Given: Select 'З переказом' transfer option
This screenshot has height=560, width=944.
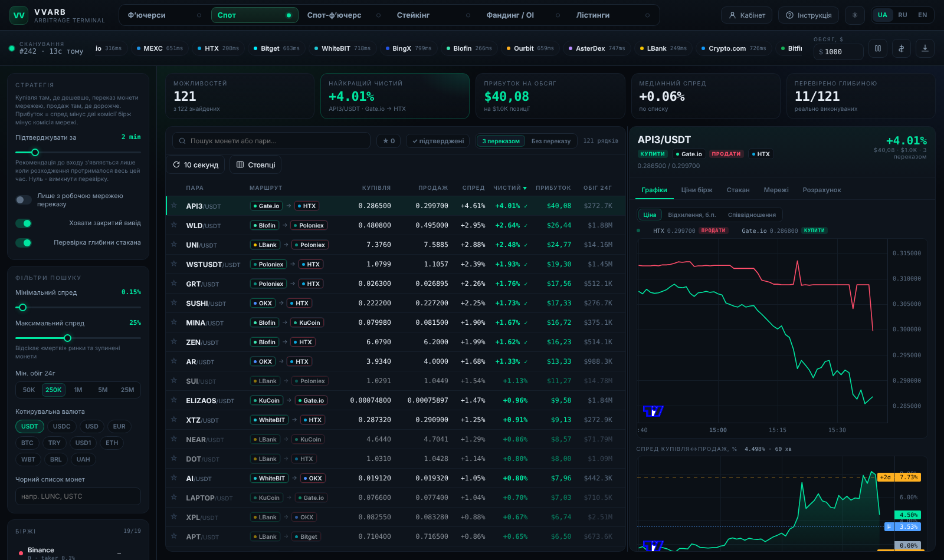Looking at the screenshot, I should coord(501,141).
